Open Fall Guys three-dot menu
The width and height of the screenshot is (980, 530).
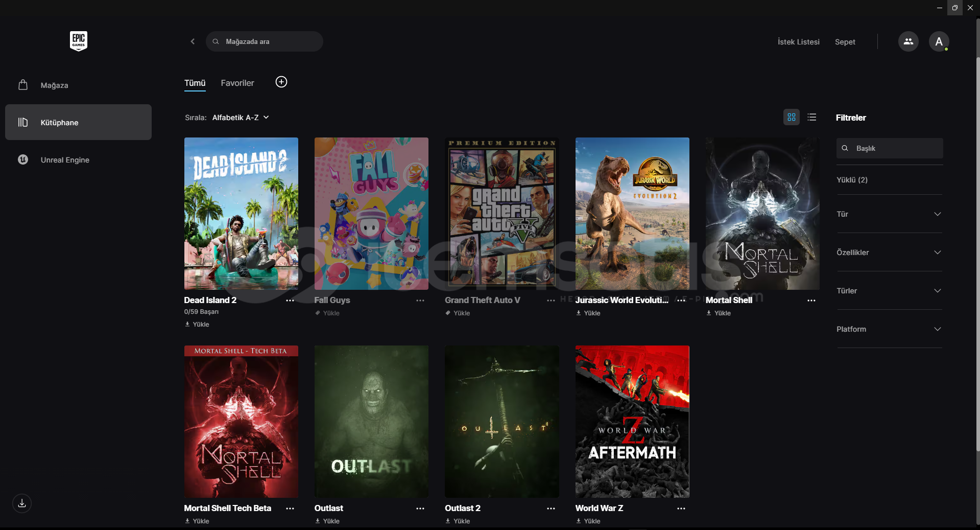click(x=420, y=301)
